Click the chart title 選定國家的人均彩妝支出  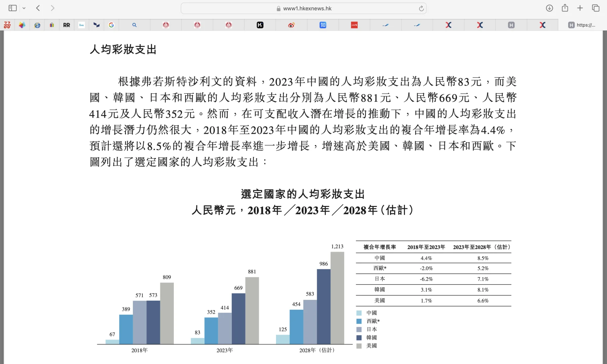pyautogui.click(x=303, y=194)
